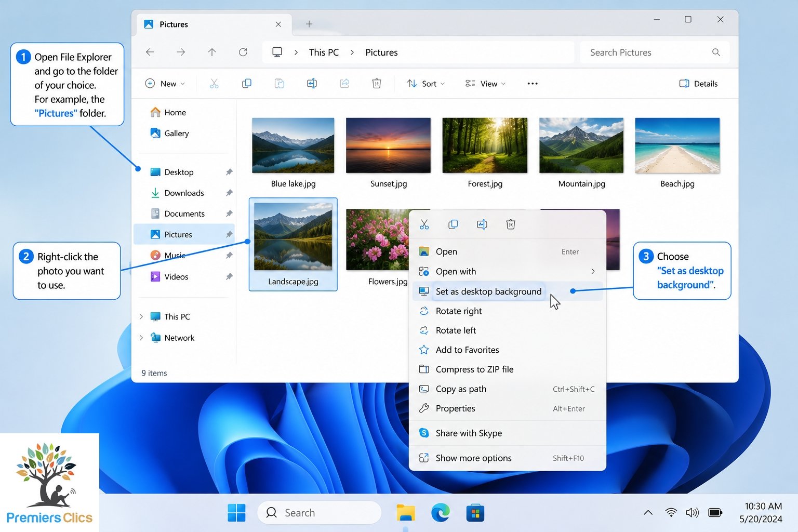Open the Sort dropdown
The width and height of the screenshot is (798, 532).
click(425, 84)
